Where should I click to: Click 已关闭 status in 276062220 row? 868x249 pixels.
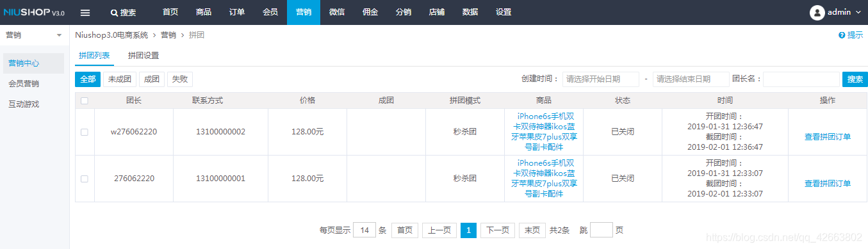tap(623, 179)
